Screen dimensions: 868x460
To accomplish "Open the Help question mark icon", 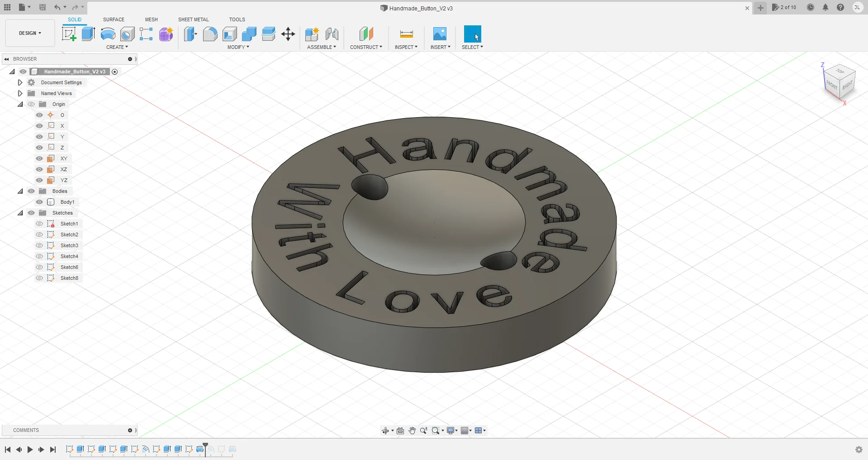I will pos(840,7).
